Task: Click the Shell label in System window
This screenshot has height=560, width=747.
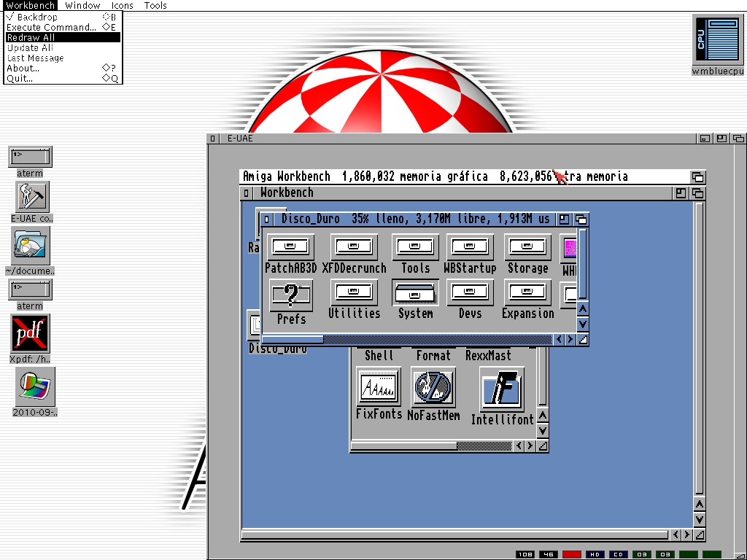Action: coord(379,355)
